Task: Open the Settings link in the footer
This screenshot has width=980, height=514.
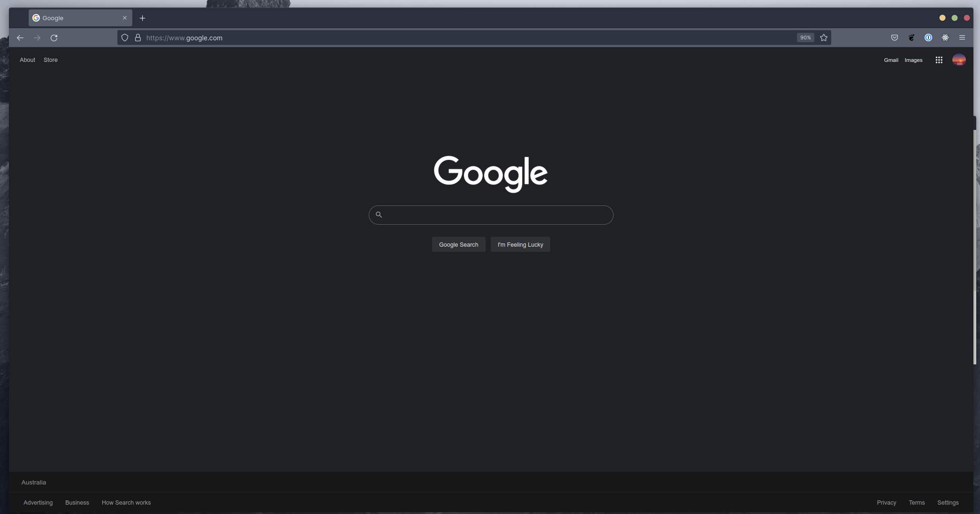Action: click(x=947, y=502)
